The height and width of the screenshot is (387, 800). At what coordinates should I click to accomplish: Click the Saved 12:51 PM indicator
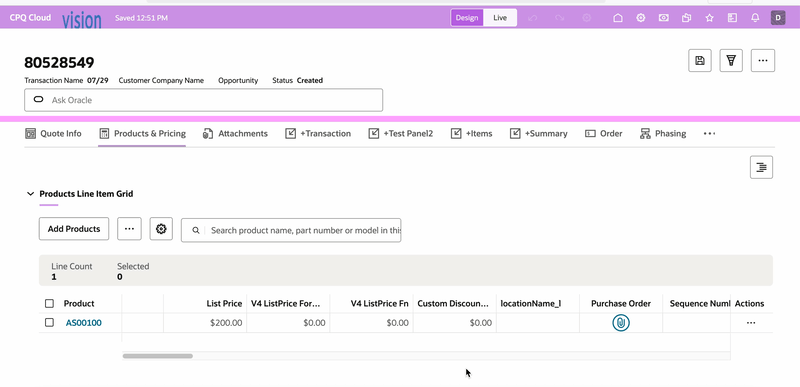tap(141, 18)
